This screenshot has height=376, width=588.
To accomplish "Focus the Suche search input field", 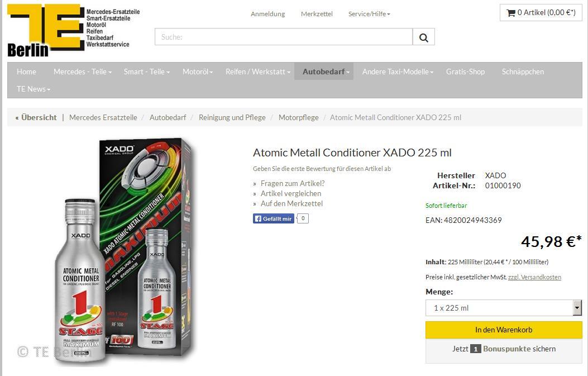I will click(x=284, y=37).
